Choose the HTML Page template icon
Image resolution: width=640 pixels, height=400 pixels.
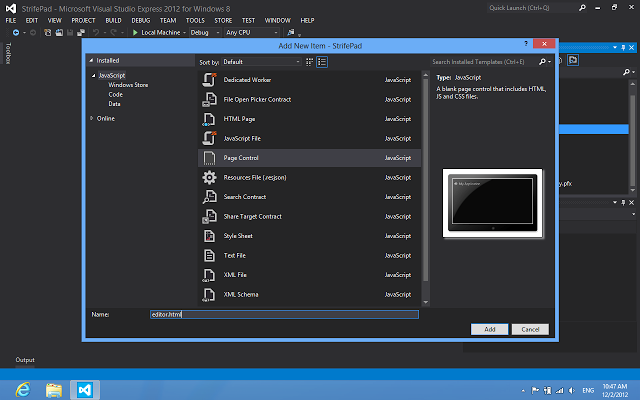pos(209,119)
